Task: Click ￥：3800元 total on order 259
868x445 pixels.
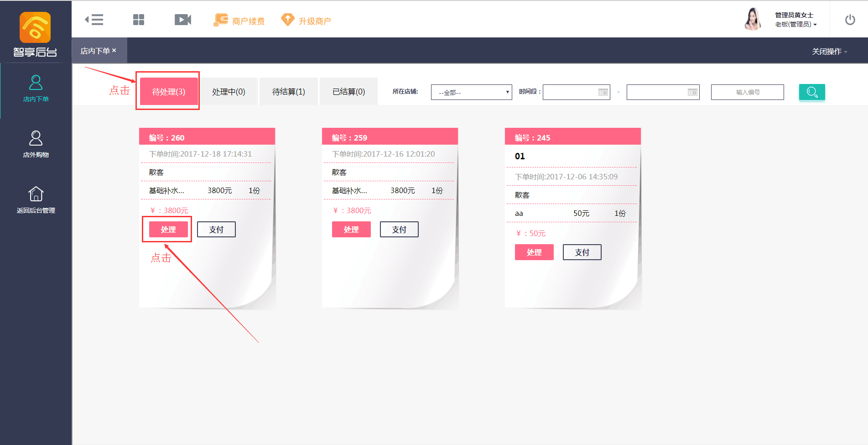Action: click(x=352, y=210)
